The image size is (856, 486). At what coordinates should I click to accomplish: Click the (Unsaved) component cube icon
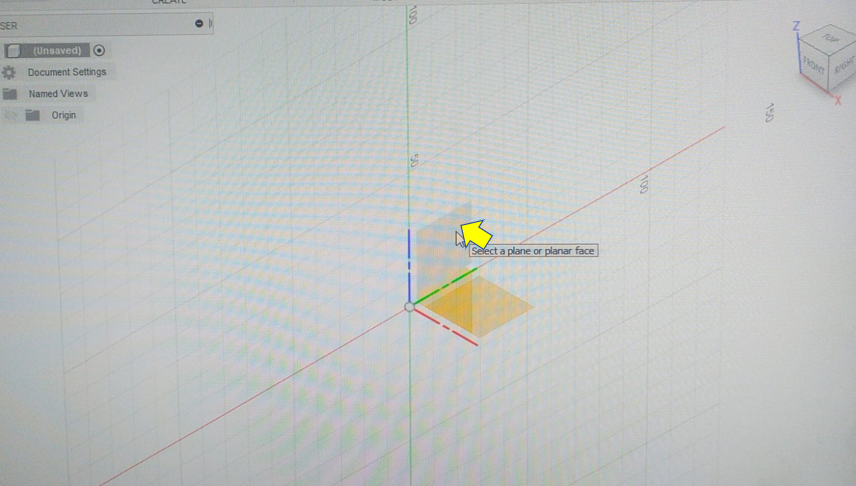point(14,51)
